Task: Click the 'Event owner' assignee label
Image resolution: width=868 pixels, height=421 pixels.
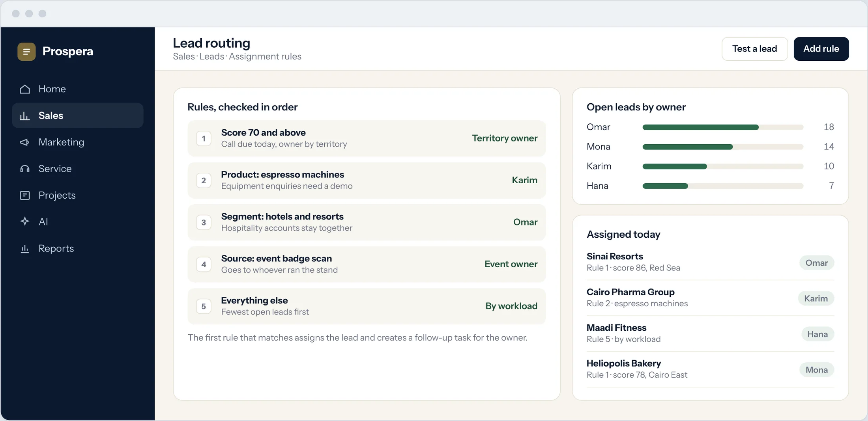Action: pyautogui.click(x=511, y=264)
